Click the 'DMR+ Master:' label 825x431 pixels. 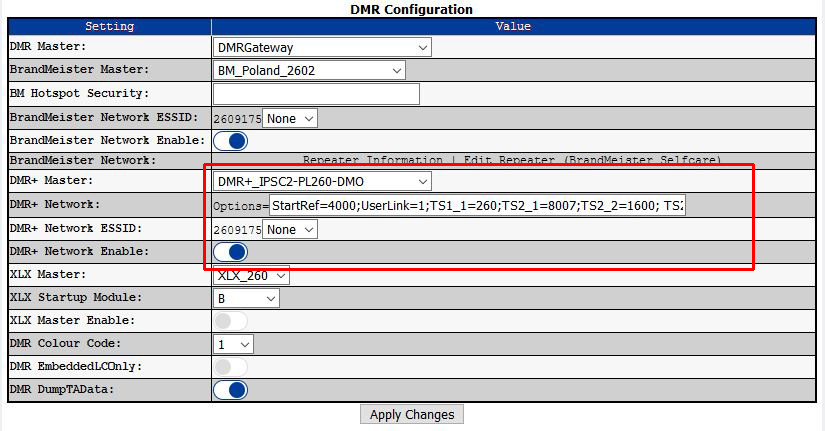tap(51, 181)
